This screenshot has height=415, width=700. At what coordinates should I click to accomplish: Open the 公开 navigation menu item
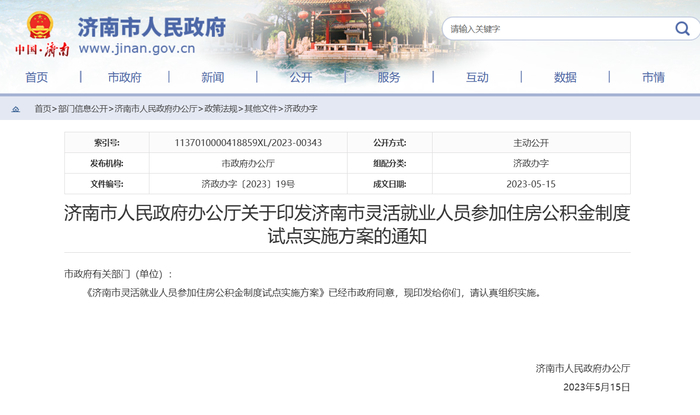[301, 77]
